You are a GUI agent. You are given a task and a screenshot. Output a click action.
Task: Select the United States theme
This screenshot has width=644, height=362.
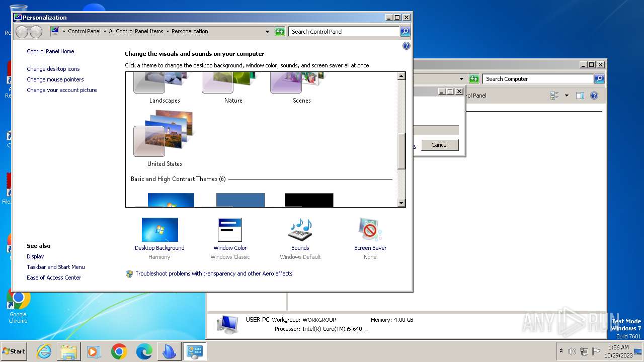[165, 139]
